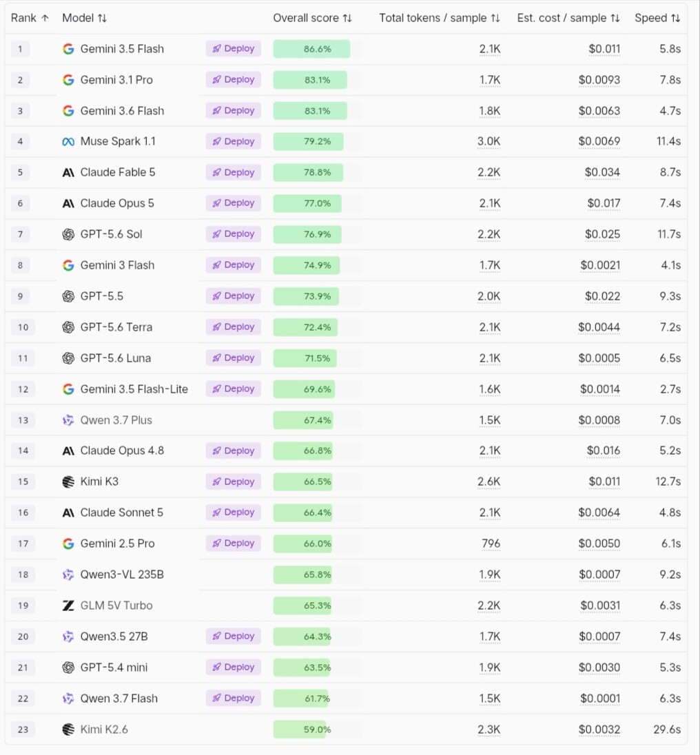Click the Kimi logo beside Kimi K3
The height and width of the screenshot is (755, 700).
coord(68,482)
